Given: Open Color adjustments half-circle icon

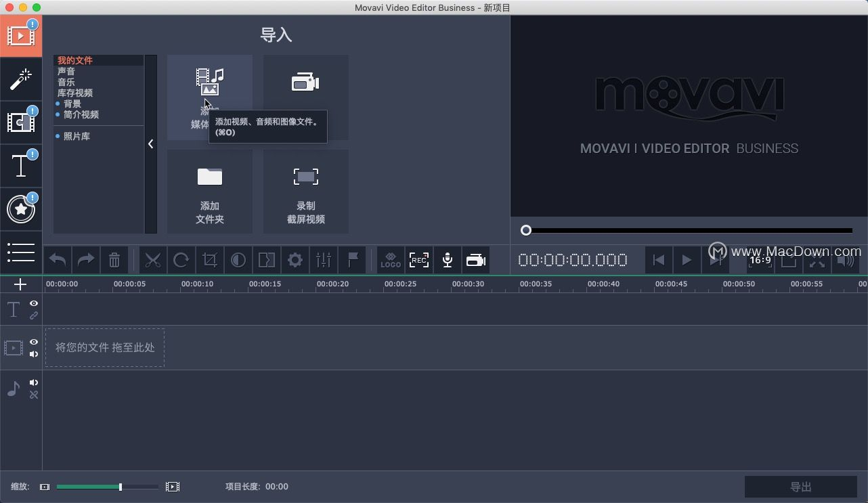Looking at the screenshot, I should point(238,260).
